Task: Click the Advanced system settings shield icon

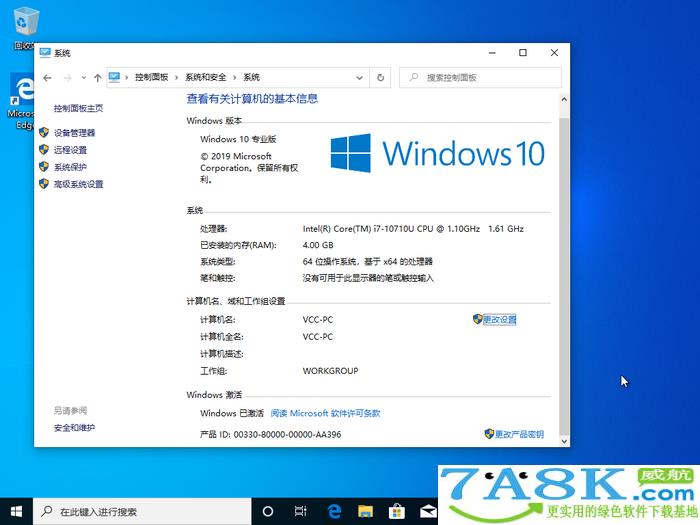Action: 44,183
